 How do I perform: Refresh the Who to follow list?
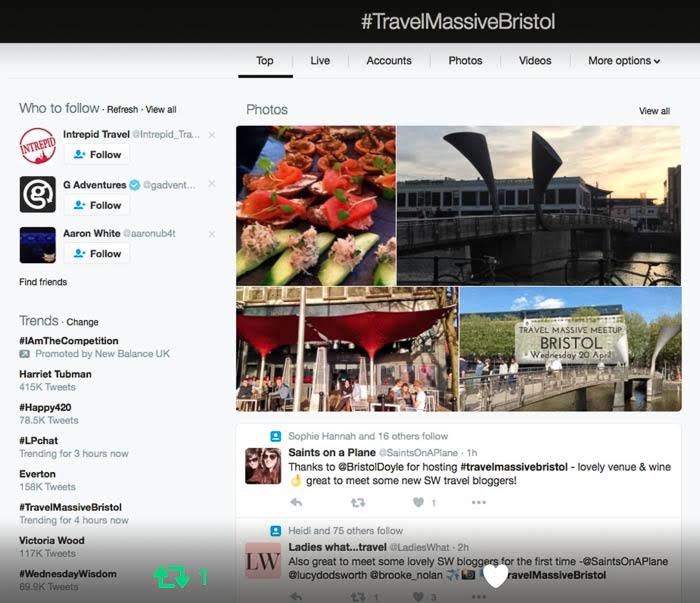coord(122,109)
